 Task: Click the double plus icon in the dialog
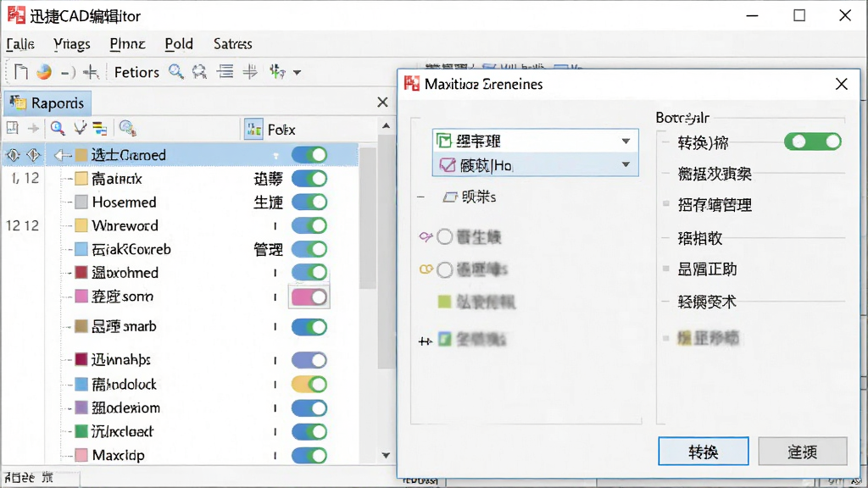click(425, 341)
